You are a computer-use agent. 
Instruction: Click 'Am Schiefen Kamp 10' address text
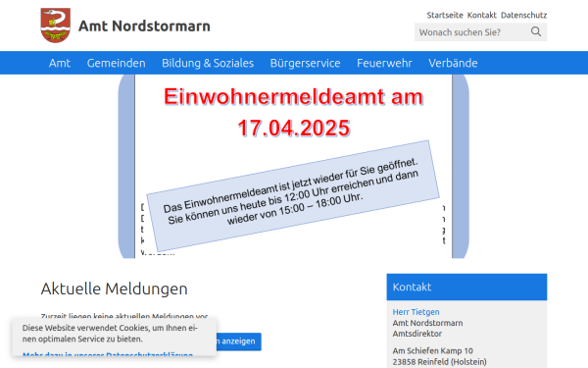tap(433, 350)
